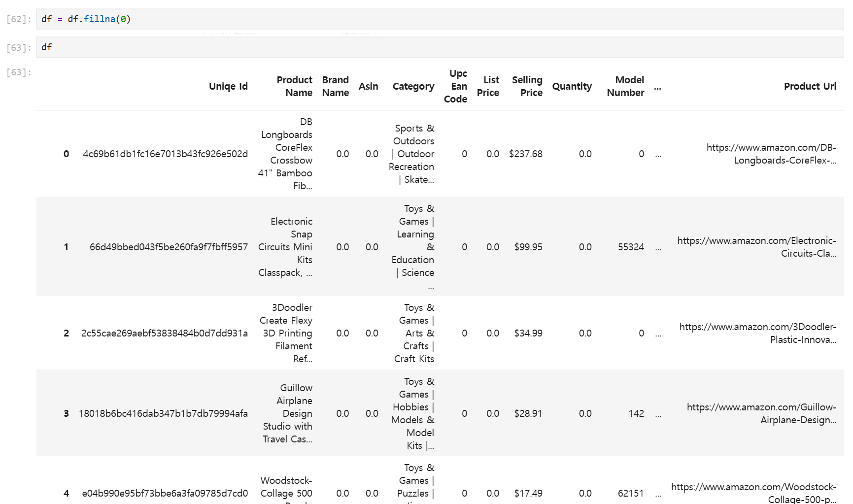Select the ID 18018b6bc416dab347b1b7db79994afa

click(163, 413)
